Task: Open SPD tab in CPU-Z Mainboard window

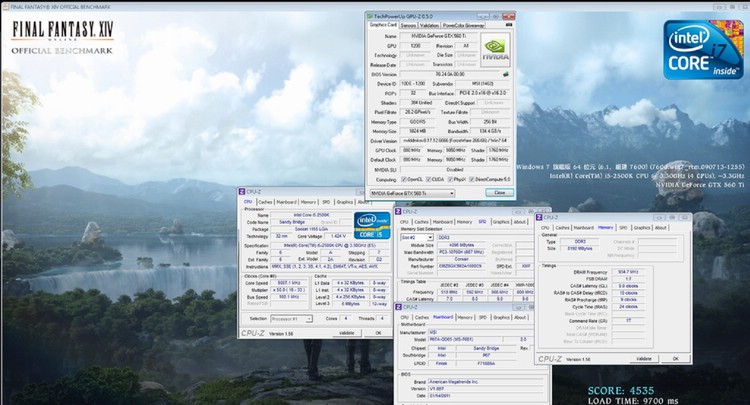Action: pos(483,317)
